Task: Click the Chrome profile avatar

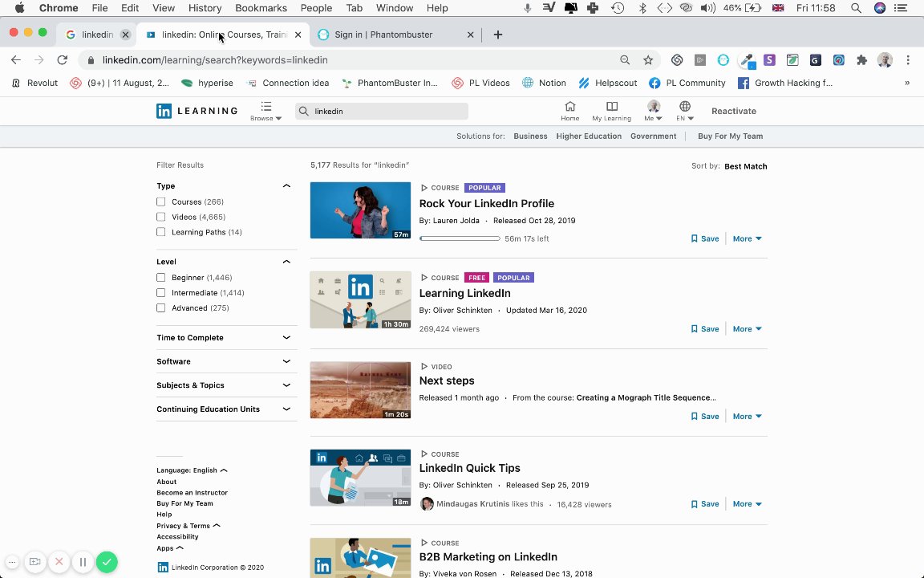Action: pos(885,59)
